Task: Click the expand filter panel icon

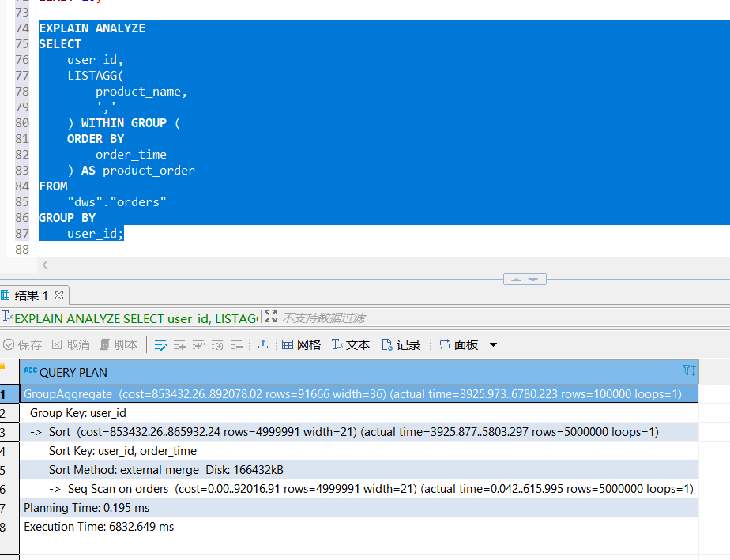Action: point(270,318)
